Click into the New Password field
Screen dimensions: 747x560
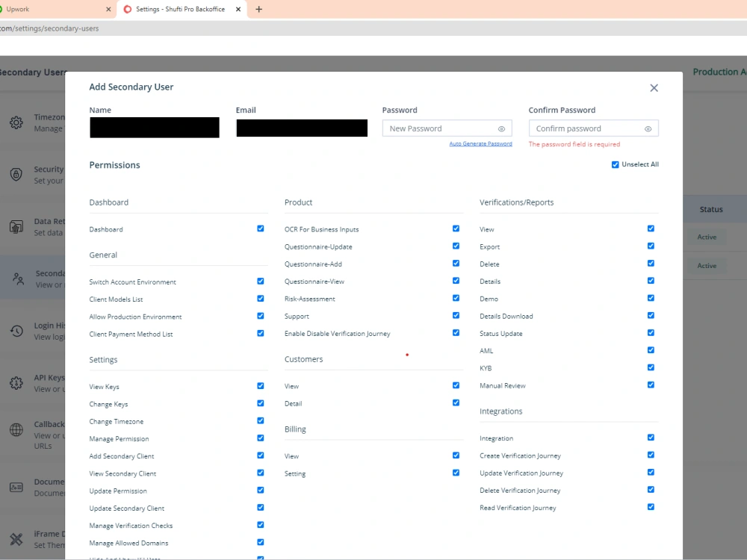point(447,128)
